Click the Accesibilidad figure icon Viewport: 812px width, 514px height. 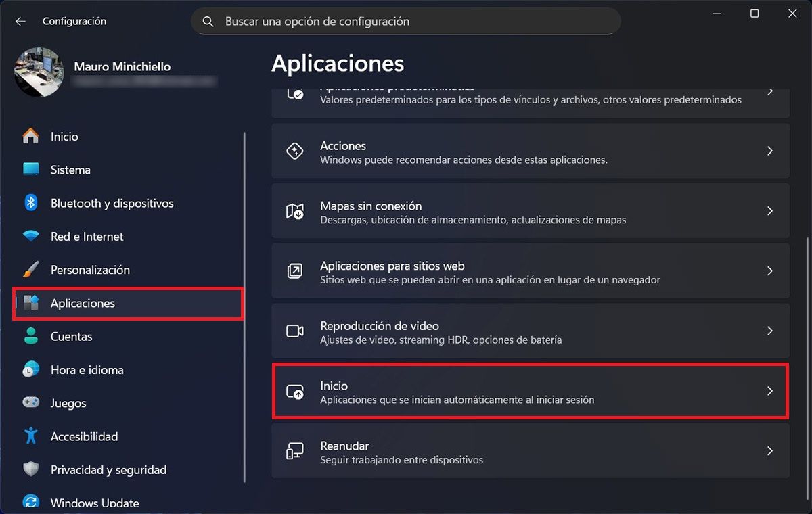point(31,436)
